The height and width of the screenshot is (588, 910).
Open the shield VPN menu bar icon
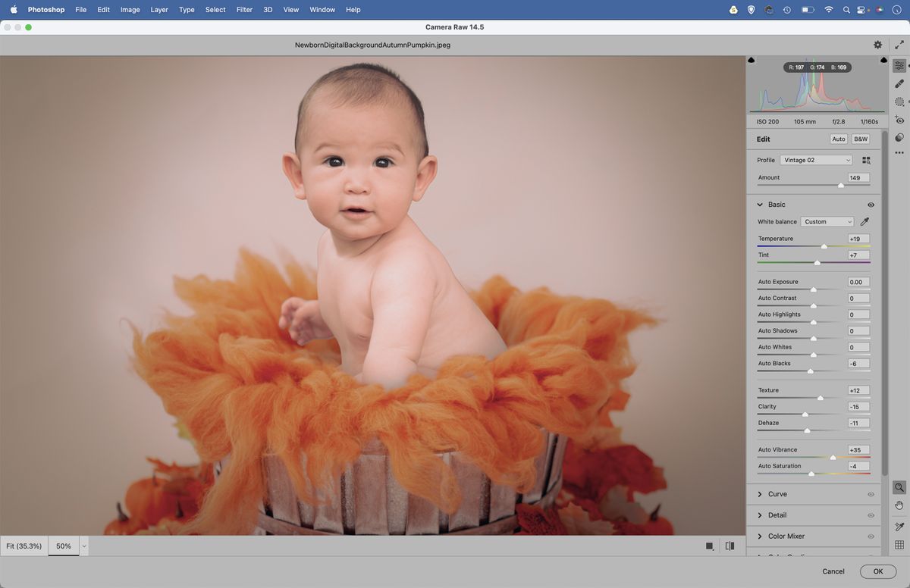pos(751,10)
